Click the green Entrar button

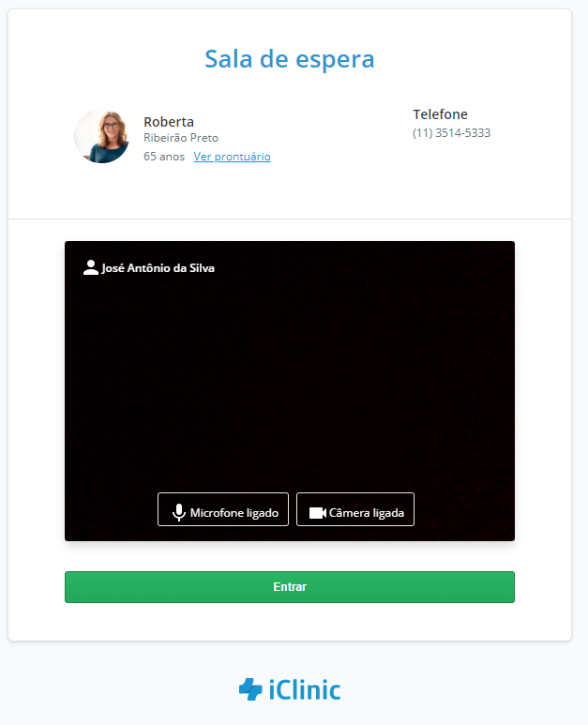pos(290,587)
